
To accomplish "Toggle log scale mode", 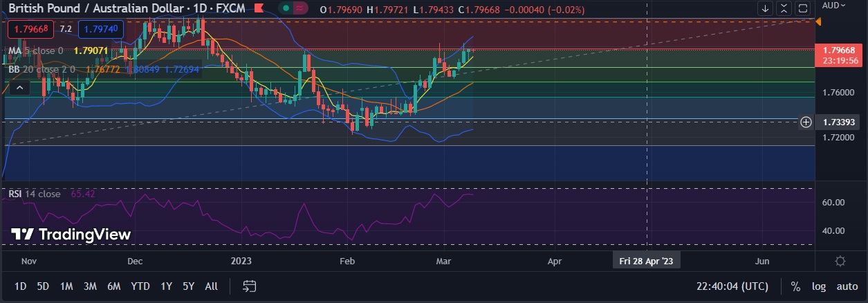I will (818, 286).
